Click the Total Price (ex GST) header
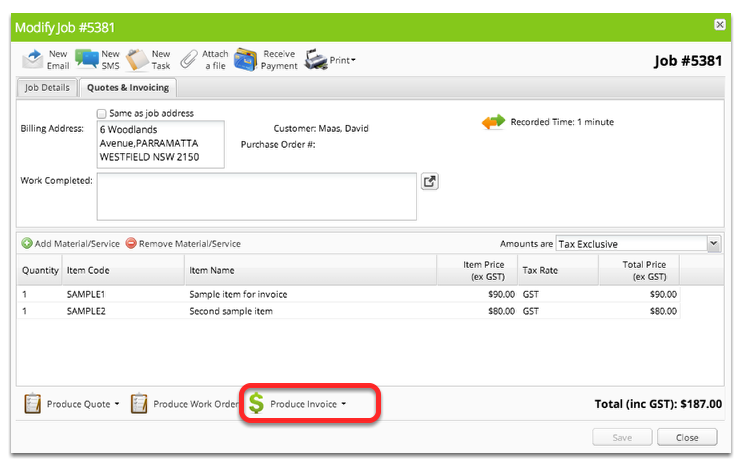This screenshot has height=476, width=744. click(x=640, y=270)
